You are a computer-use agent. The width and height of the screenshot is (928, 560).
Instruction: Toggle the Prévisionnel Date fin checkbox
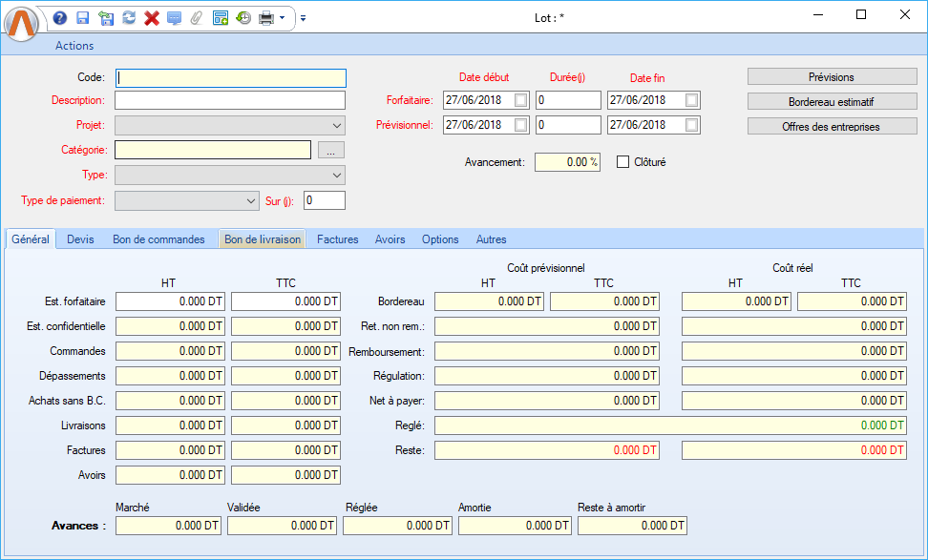pyautogui.click(x=691, y=125)
